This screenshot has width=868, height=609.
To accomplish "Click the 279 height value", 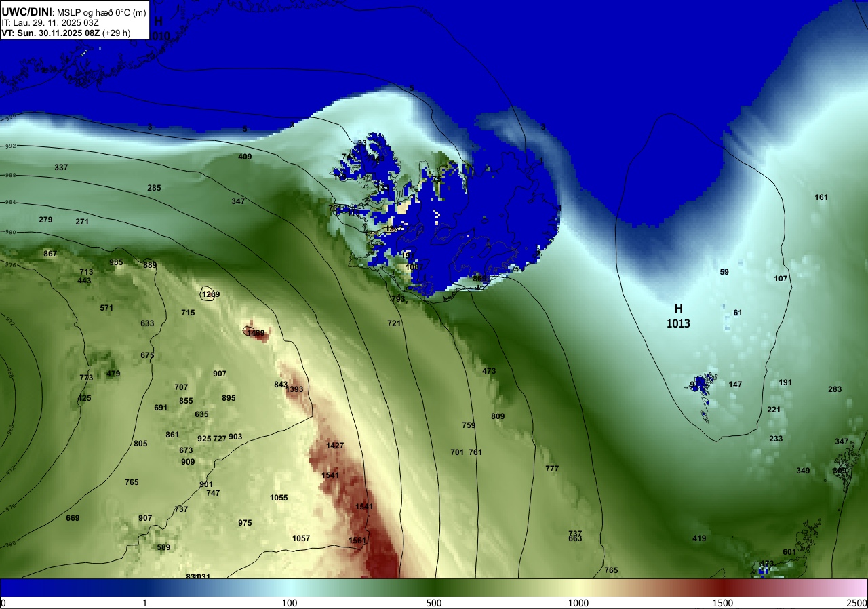I will [x=45, y=220].
